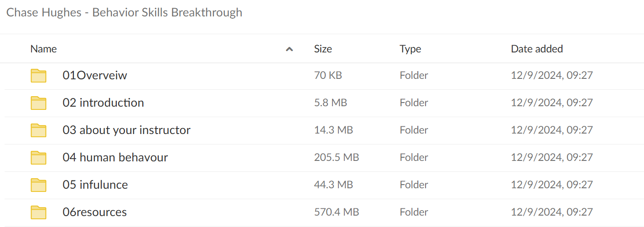644x227 pixels.
Task: Sort files by Size column header
Action: tap(323, 49)
